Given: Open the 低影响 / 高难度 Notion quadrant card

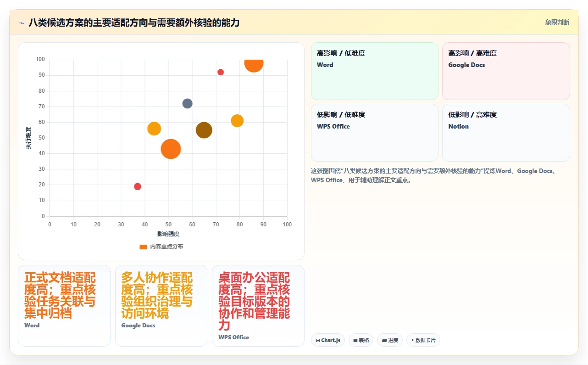Looking at the screenshot, I should pyautogui.click(x=506, y=133).
